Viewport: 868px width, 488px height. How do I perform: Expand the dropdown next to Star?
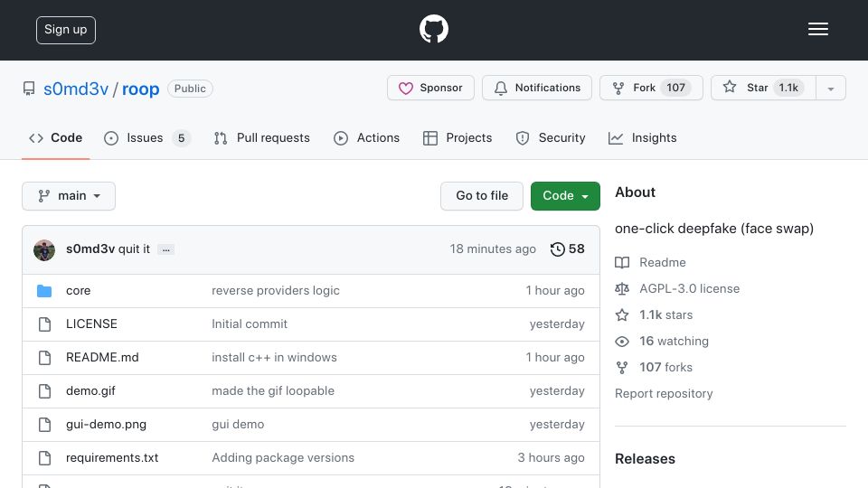click(831, 88)
